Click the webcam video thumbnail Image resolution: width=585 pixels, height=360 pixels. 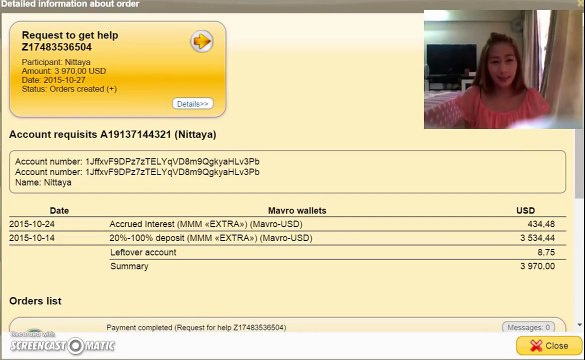click(504, 69)
